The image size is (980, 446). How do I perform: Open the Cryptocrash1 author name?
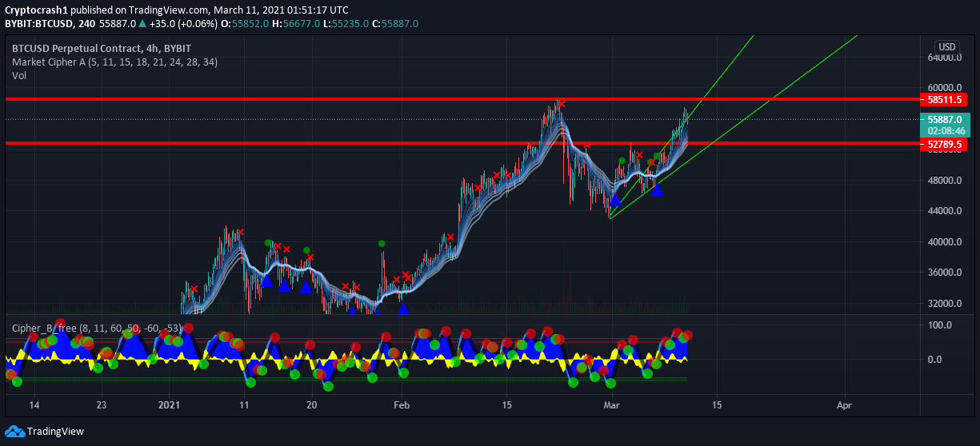point(35,10)
